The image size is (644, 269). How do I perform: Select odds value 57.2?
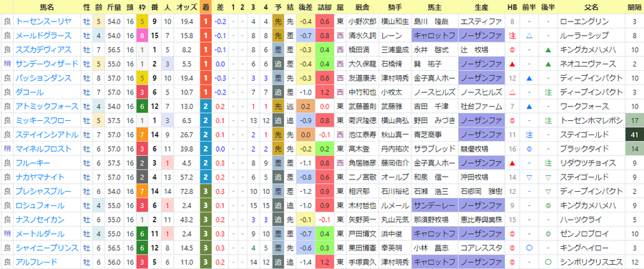187,177
